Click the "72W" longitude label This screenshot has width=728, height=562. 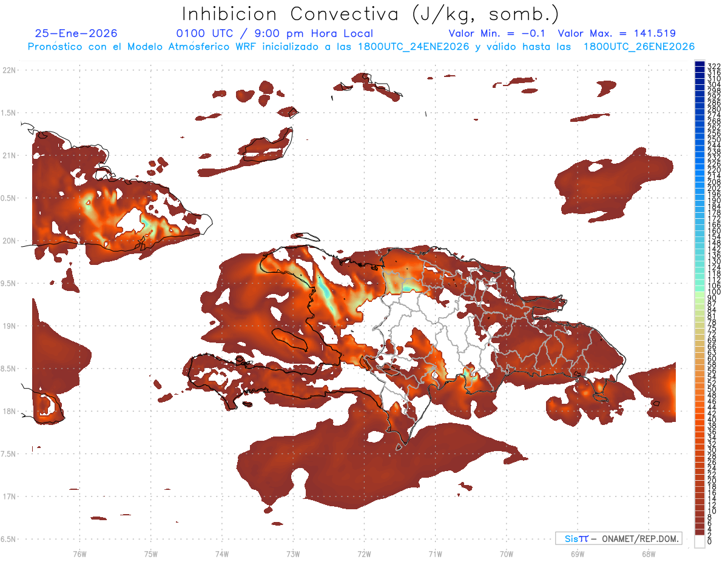[x=365, y=554]
